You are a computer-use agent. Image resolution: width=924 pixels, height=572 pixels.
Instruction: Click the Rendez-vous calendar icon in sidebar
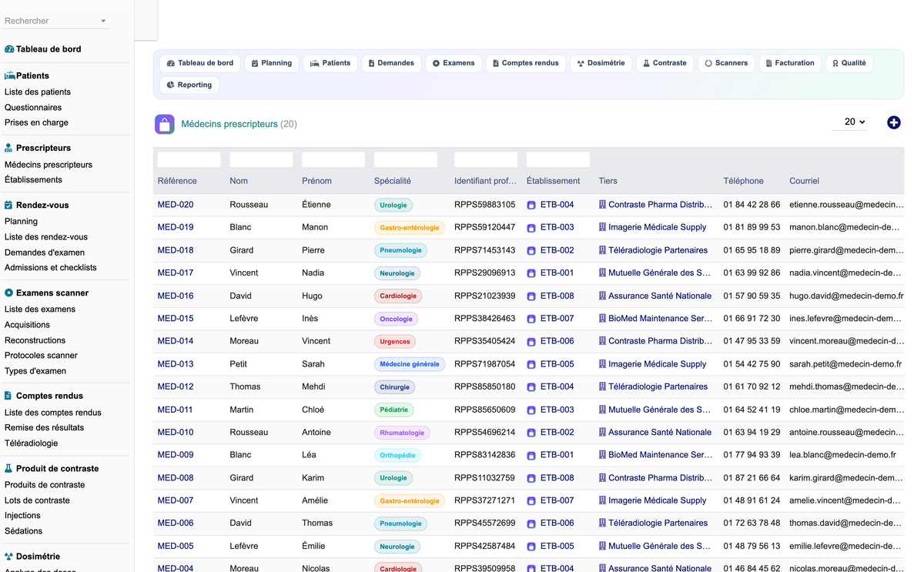tap(9, 206)
